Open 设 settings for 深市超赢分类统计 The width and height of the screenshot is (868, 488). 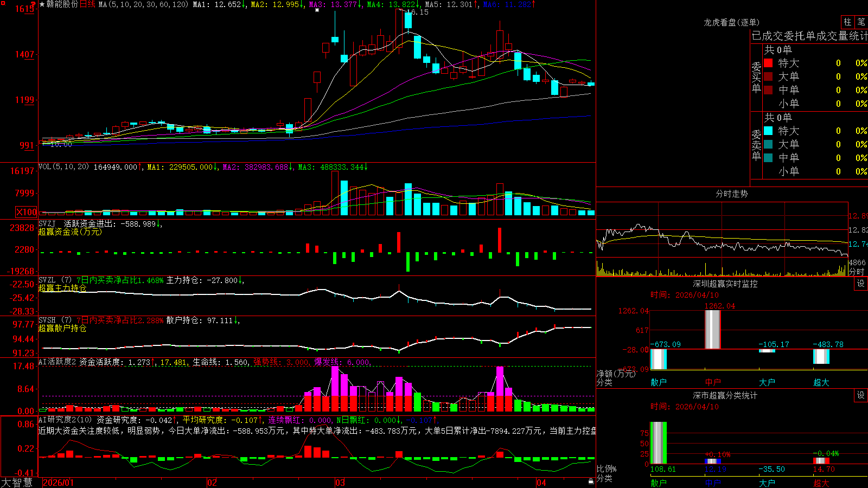861,395
